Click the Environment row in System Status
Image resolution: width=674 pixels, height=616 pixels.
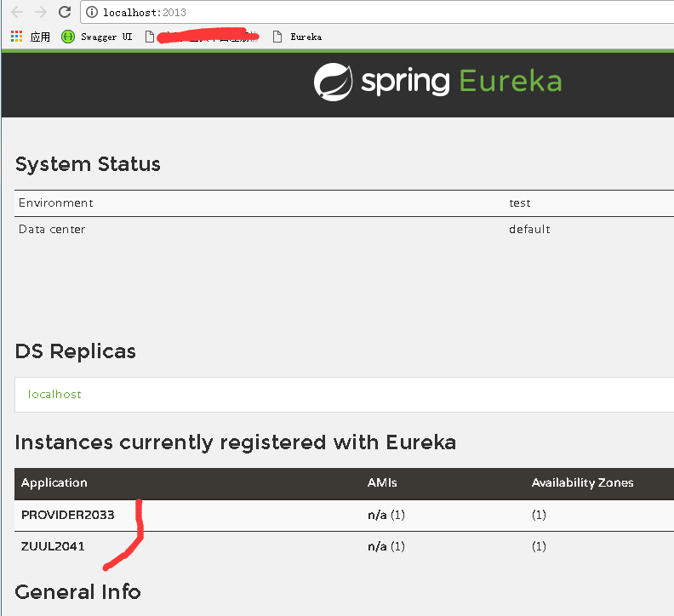(56, 203)
